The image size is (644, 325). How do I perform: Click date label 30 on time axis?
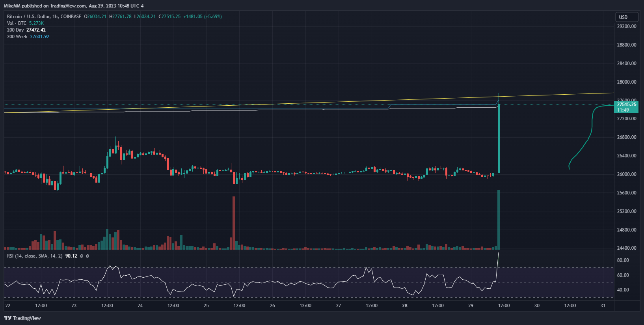(537, 306)
